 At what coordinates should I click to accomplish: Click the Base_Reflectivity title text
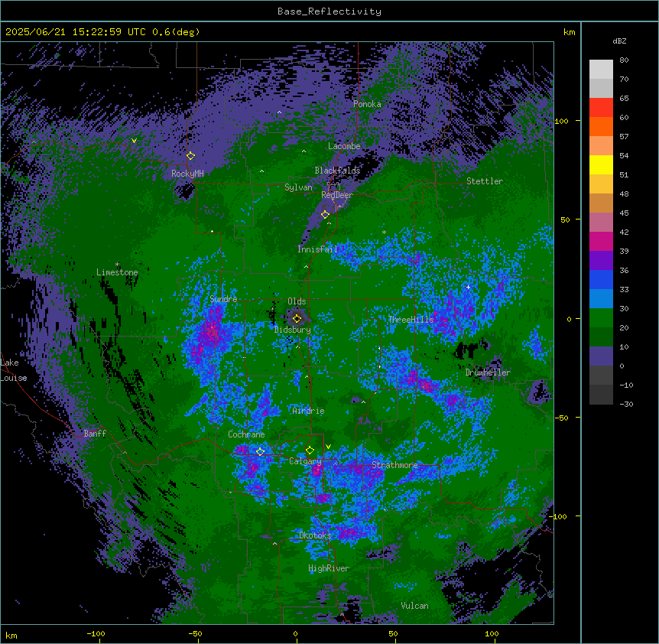(x=329, y=11)
